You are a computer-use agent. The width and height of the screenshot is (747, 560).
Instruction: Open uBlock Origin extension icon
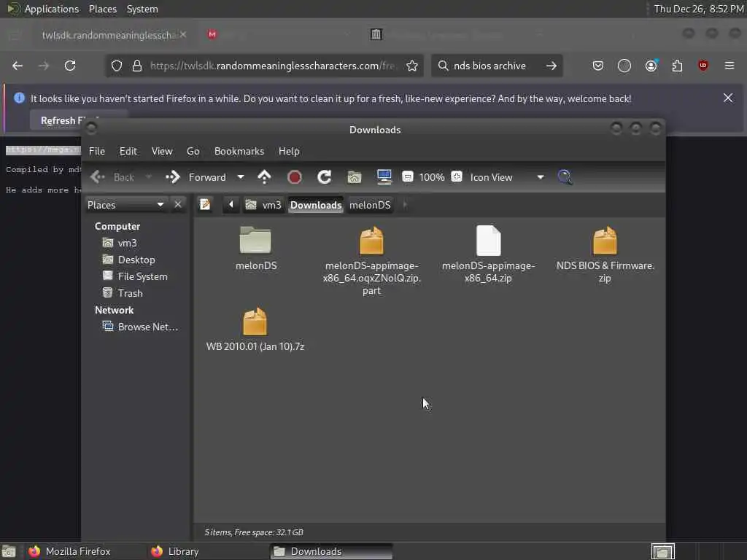(703, 66)
